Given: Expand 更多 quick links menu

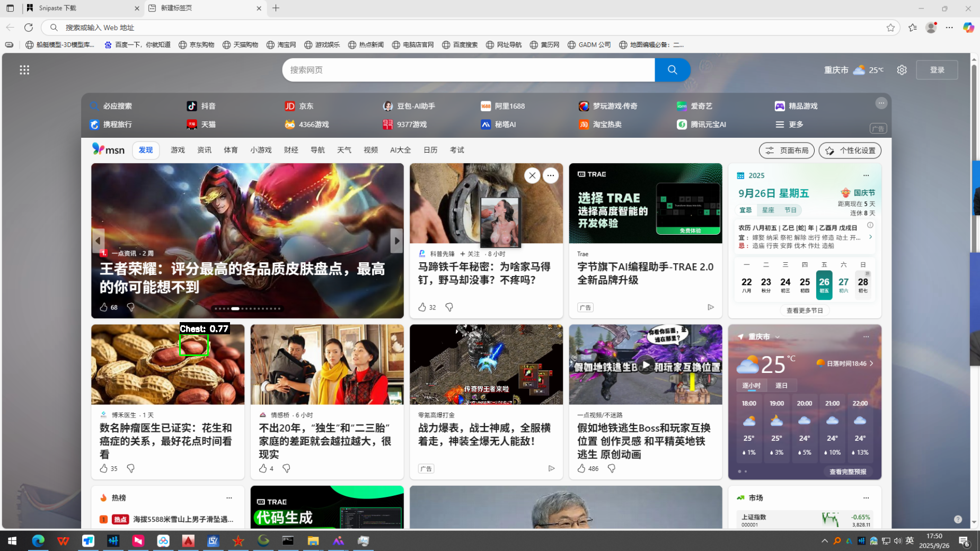Looking at the screenshot, I should pos(790,125).
